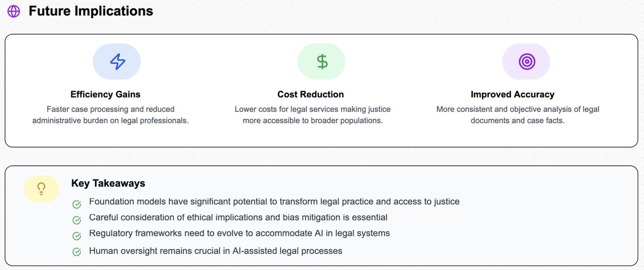Screen dimensions: 644x270
Task: Click the Regulatory frameworks takeaway sentence
Action: tap(239, 233)
